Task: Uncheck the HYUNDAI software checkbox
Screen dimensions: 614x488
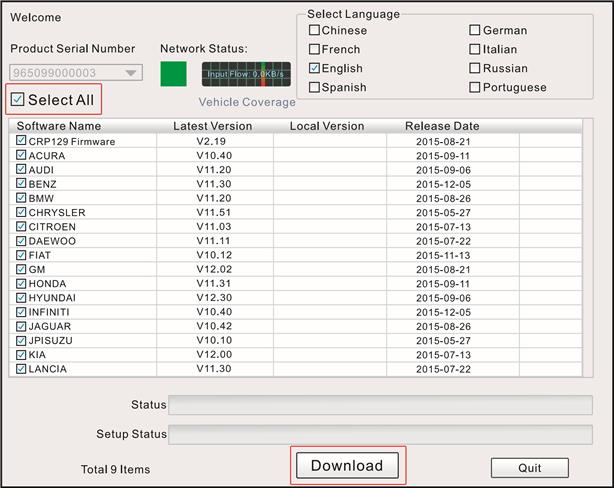Action: click(21, 298)
